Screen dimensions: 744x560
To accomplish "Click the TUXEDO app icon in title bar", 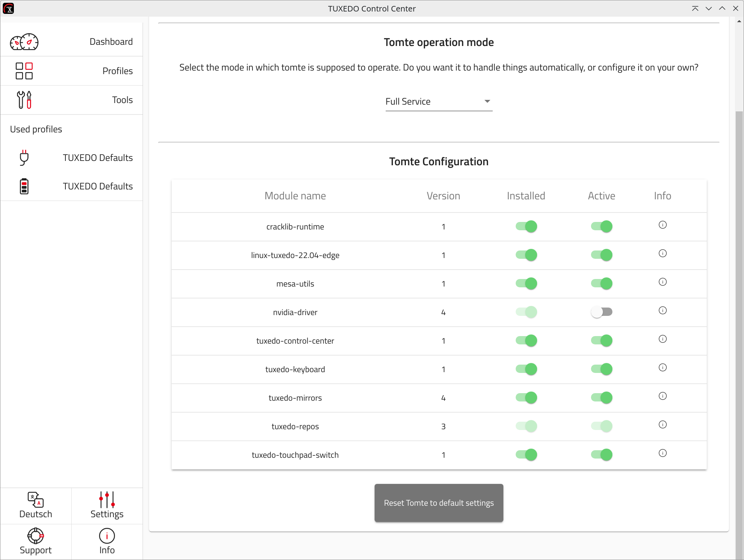I will (x=8, y=8).
